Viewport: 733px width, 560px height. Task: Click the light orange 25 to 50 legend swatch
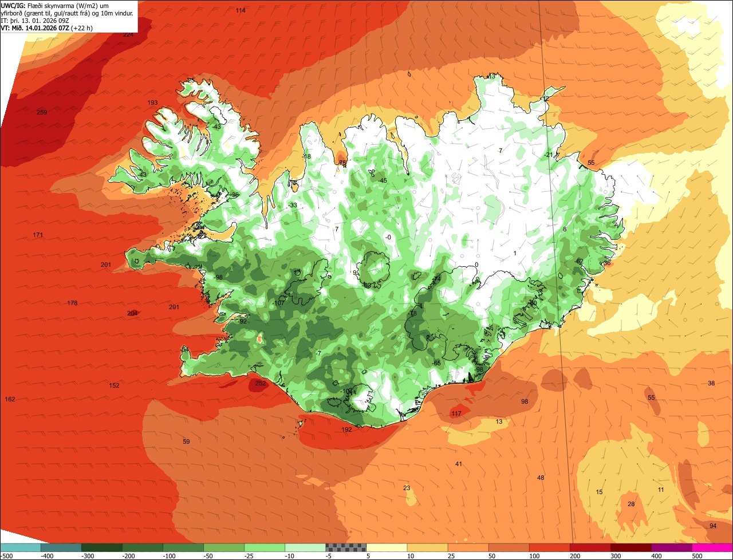tap(468, 547)
